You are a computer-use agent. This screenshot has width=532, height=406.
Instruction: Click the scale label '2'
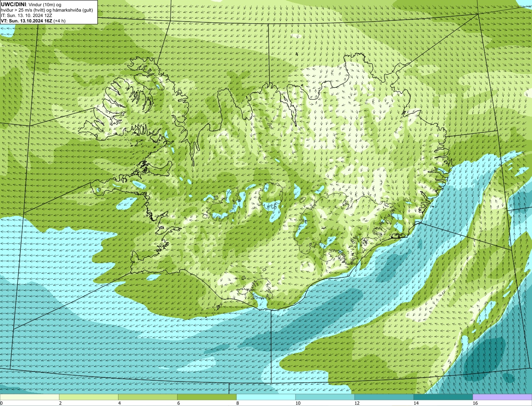tap(60, 403)
